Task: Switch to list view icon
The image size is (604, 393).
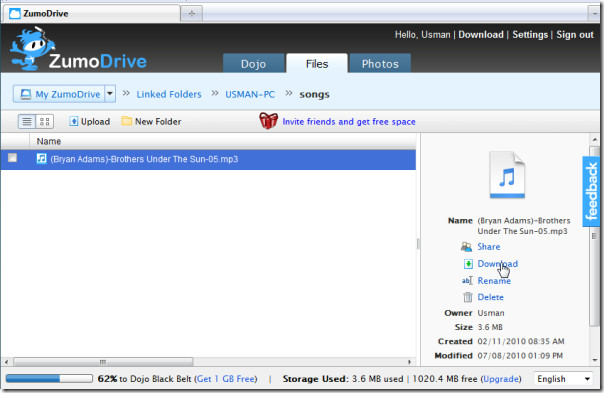Action: pos(27,122)
